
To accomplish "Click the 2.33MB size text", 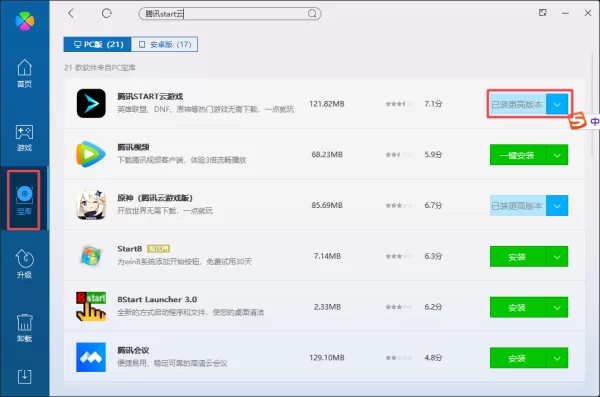I will pos(327,307).
